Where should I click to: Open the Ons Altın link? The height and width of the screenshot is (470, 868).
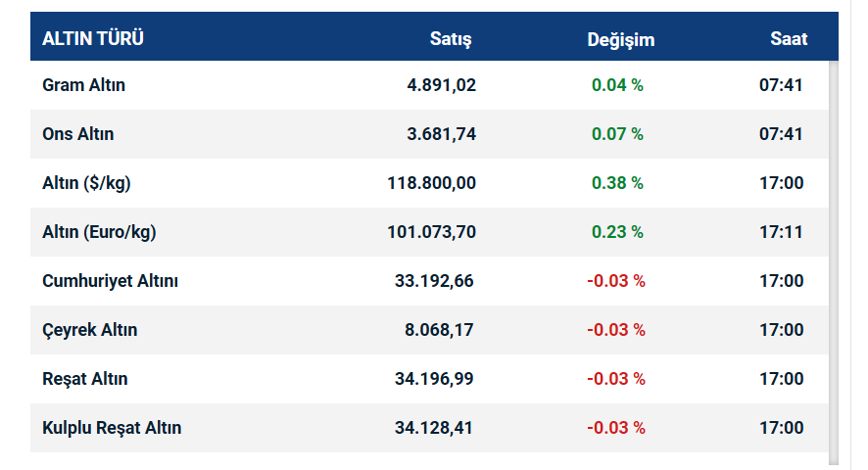coord(78,134)
